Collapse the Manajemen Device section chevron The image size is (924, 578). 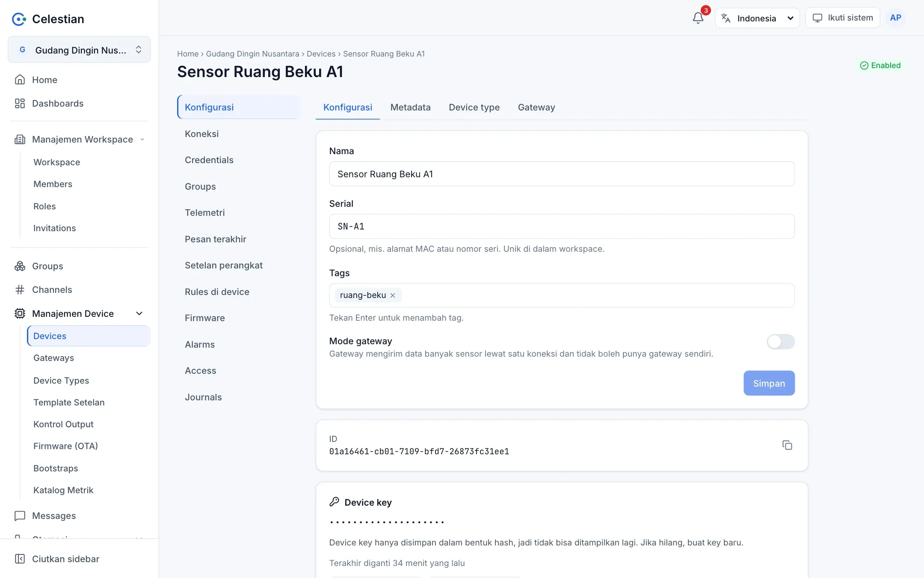(x=139, y=313)
